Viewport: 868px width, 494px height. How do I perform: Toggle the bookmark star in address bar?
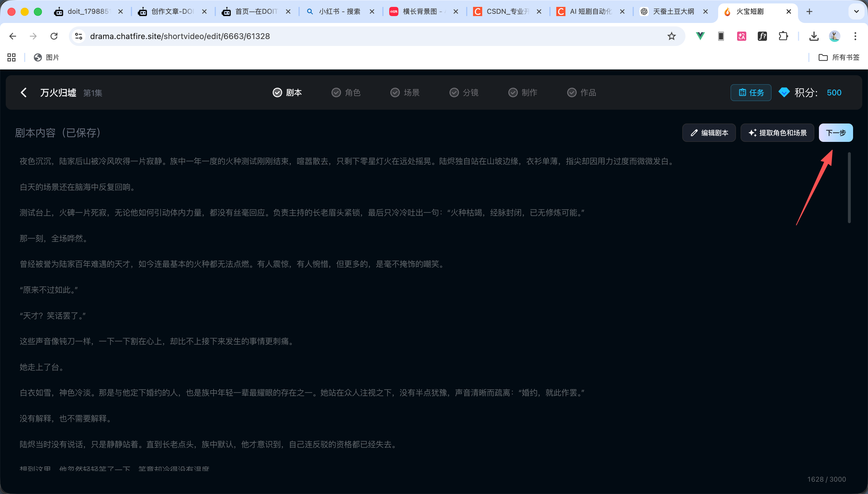[x=671, y=36]
